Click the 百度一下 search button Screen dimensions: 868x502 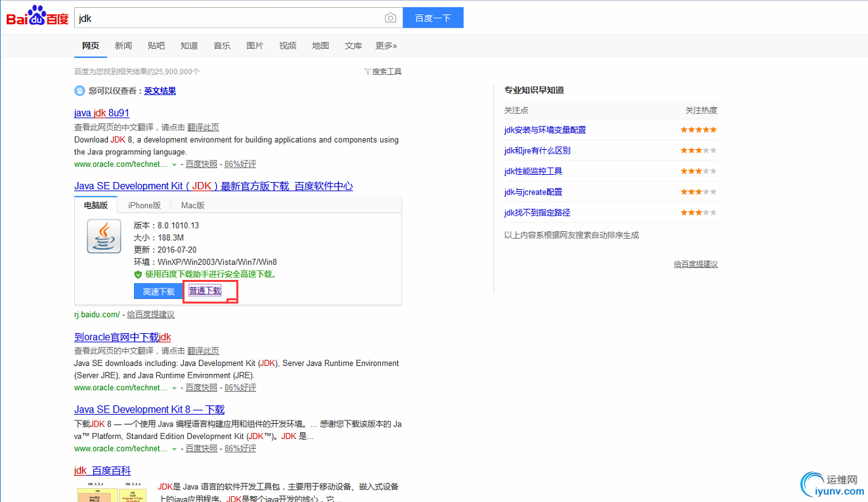[433, 18]
